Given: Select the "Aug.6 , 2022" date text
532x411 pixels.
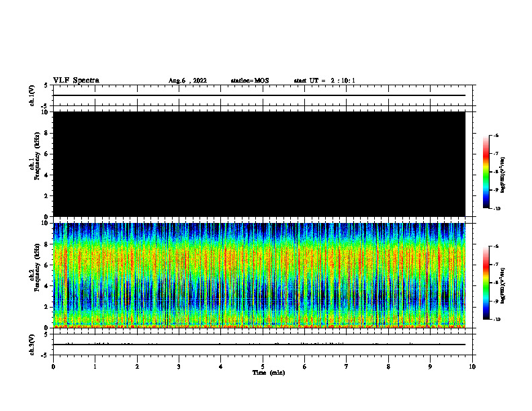Looking at the screenshot, I should pos(187,81).
